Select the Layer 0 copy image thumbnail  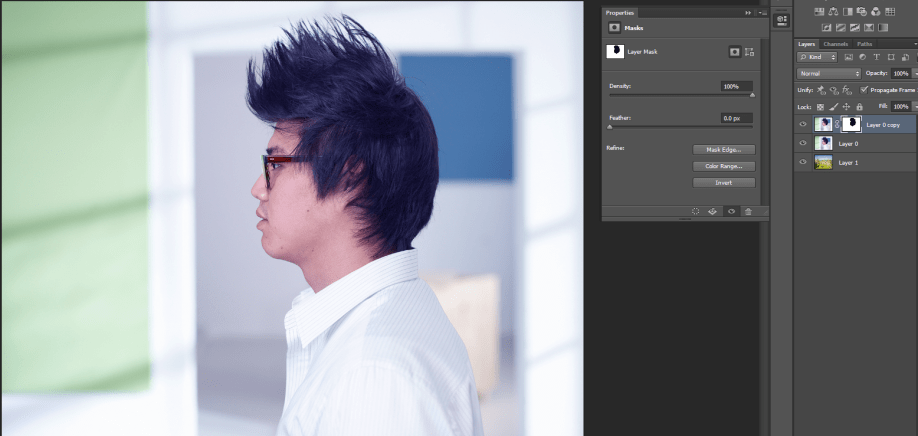pyautogui.click(x=823, y=124)
